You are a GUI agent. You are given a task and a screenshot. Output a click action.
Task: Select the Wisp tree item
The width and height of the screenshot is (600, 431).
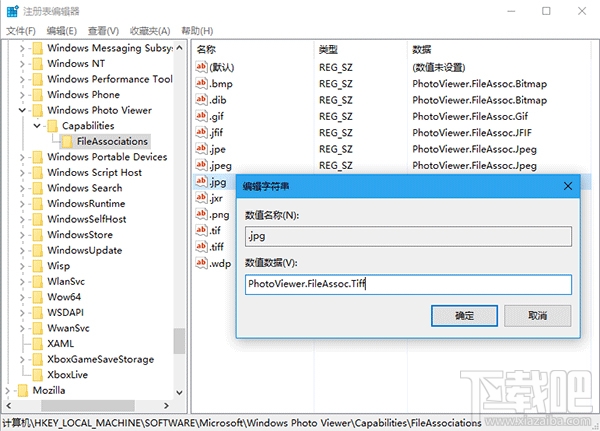click(x=59, y=266)
